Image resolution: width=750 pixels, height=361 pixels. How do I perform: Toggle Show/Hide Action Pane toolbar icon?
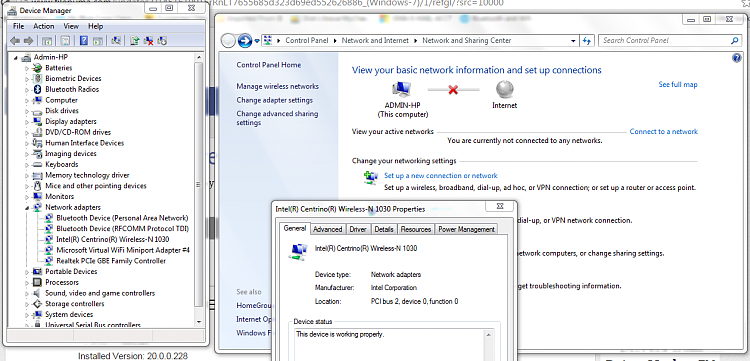pos(98,41)
